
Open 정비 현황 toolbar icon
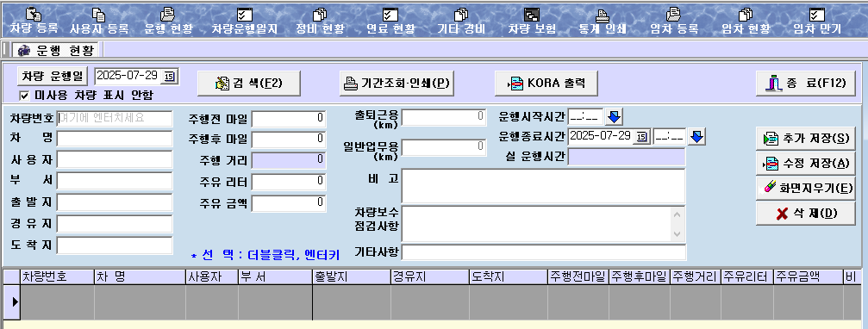(320, 22)
